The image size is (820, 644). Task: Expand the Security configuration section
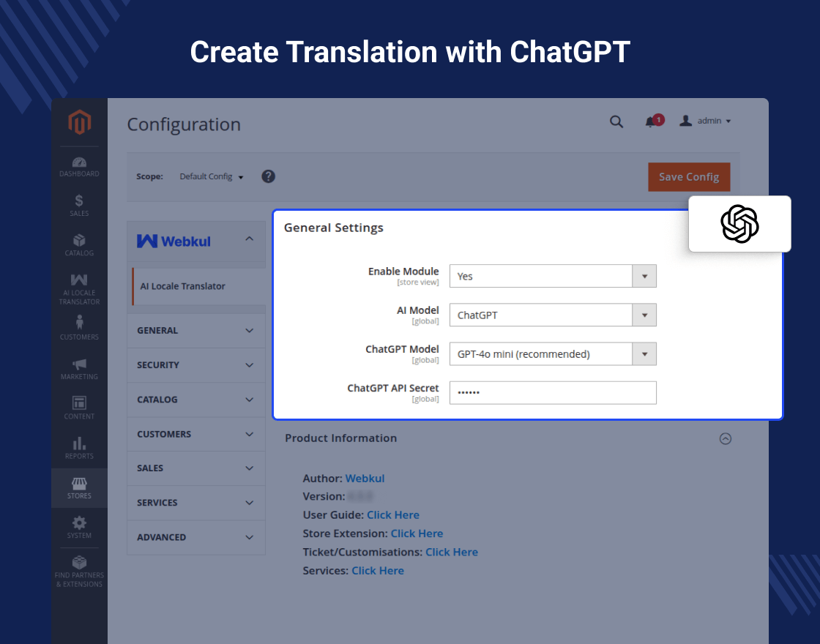[195, 365]
